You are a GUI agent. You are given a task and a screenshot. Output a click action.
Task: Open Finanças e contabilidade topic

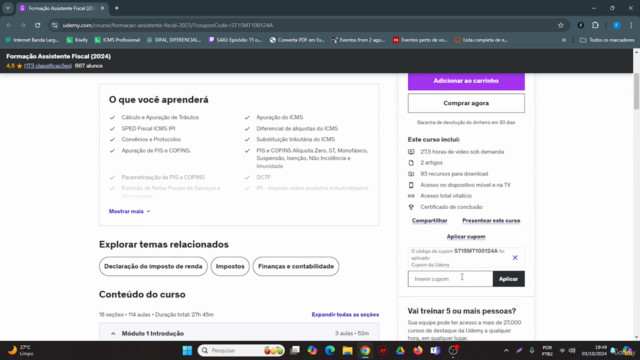pos(296,266)
